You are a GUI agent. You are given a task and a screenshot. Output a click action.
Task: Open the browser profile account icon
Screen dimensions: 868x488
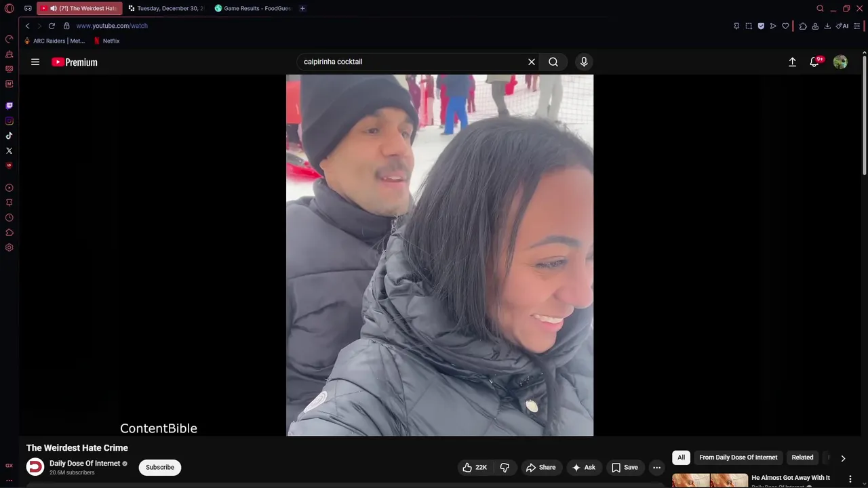[815, 26]
